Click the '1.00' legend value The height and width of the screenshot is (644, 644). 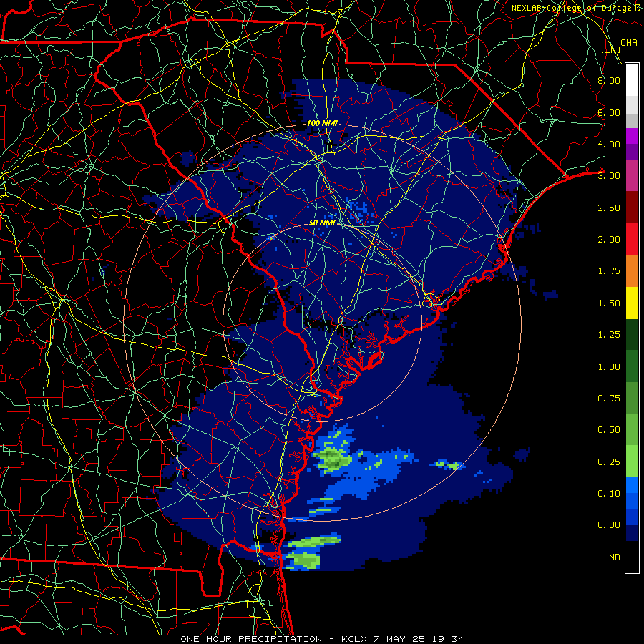[609, 367]
